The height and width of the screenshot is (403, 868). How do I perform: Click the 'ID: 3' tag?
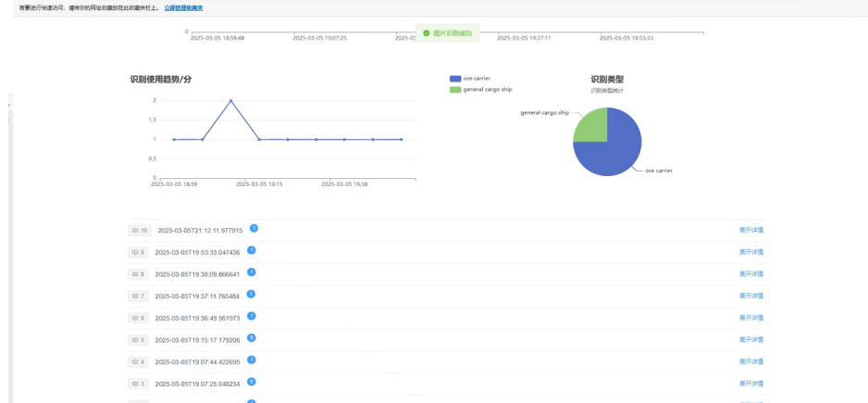(x=138, y=384)
